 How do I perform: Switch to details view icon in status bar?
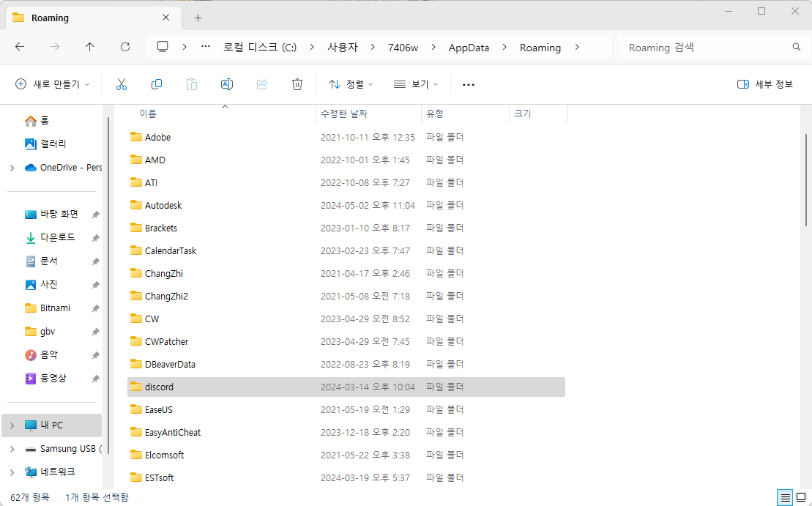[785, 498]
